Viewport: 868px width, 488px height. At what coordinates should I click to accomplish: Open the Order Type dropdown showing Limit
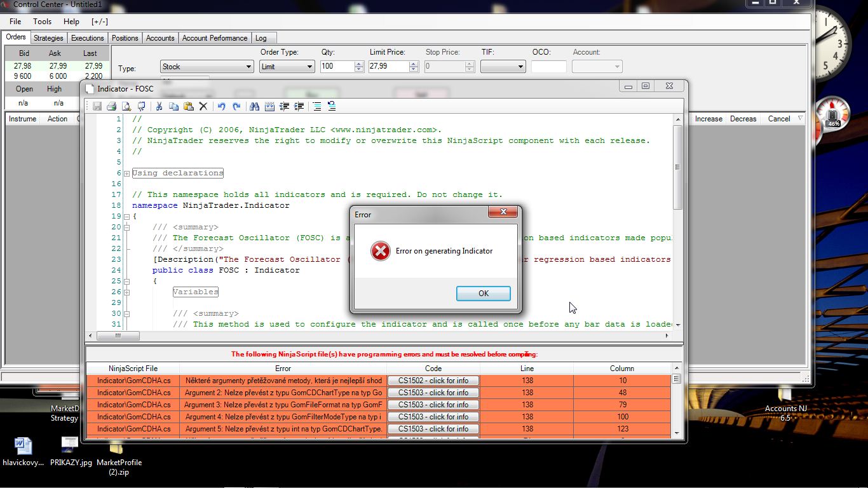pos(287,67)
